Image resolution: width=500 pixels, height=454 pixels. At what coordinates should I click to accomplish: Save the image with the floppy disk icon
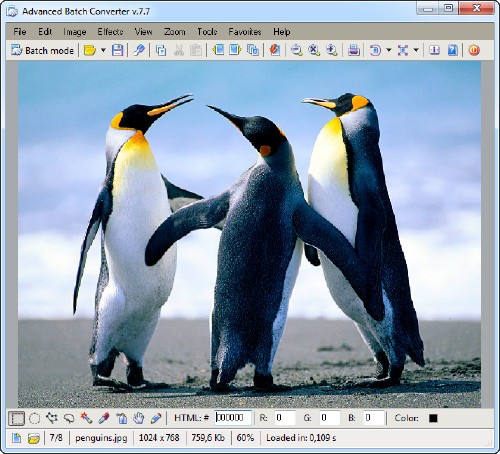pos(117,50)
